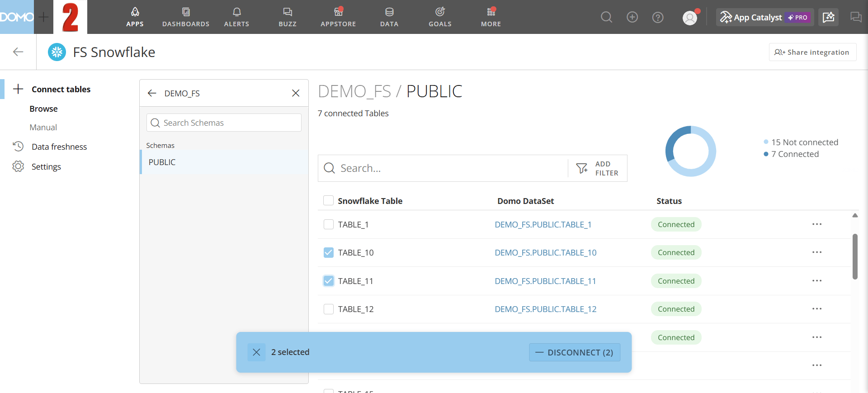Select Browse under Connect tables

pos(43,109)
